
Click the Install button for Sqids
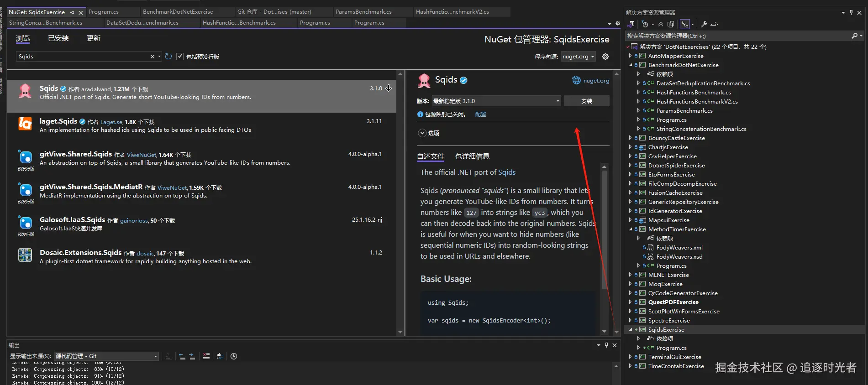[587, 101]
